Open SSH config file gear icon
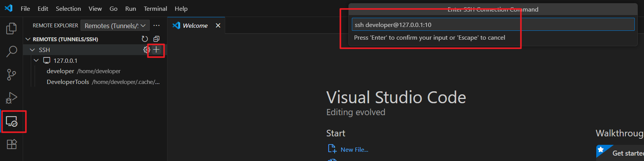 [146, 50]
